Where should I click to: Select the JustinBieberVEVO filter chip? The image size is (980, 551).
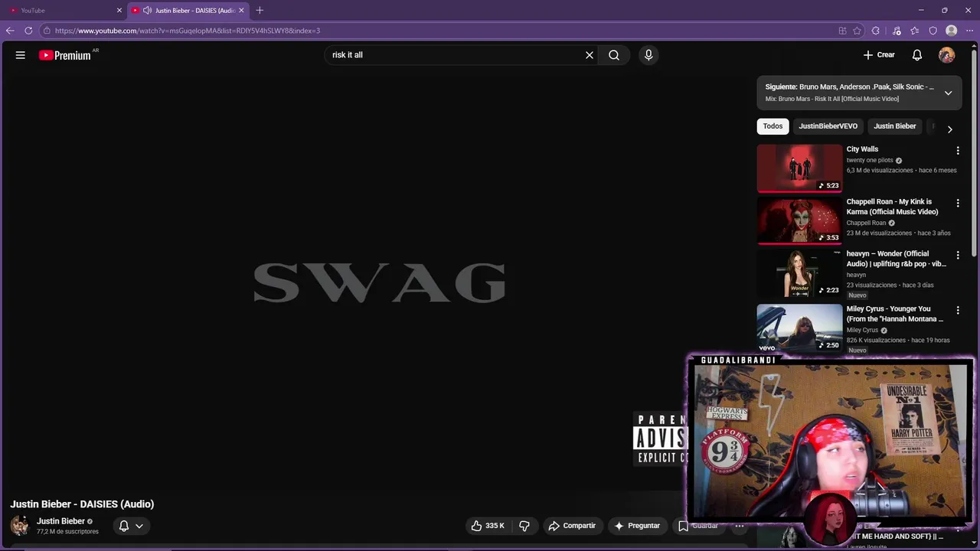[x=828, y=126]
